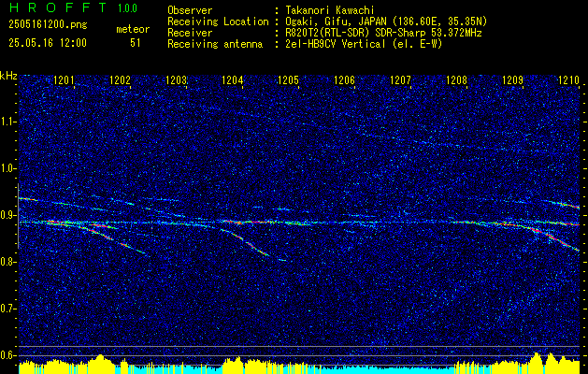588x374 pixels.
Task: Click the 1.1 kHz frequency label
Action: 7,122
